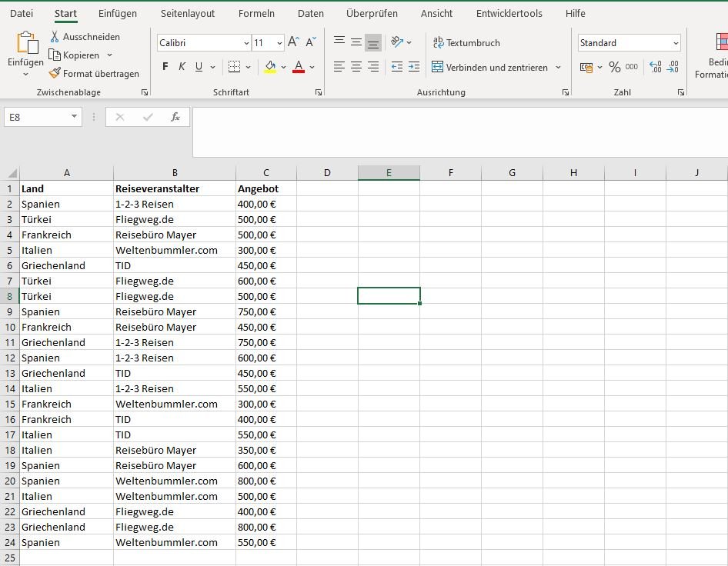Increase font size with larger A icon
The width and height of the screenshot is (728, 566).
(293, 42)
